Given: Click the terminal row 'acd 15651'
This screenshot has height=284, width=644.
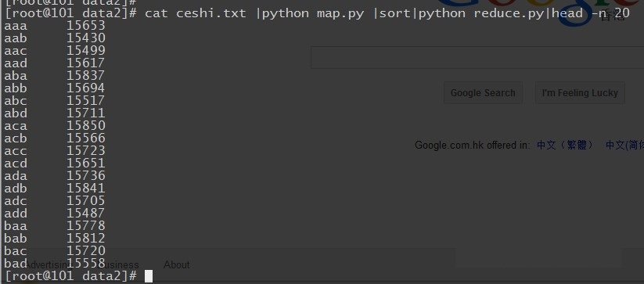Looking at the screenshot, I should [55, 164].
